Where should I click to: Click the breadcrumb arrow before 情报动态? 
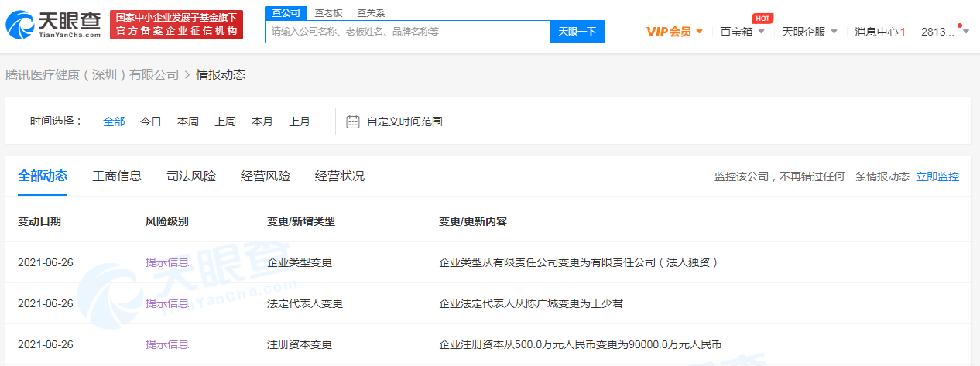tap(187, 75)
